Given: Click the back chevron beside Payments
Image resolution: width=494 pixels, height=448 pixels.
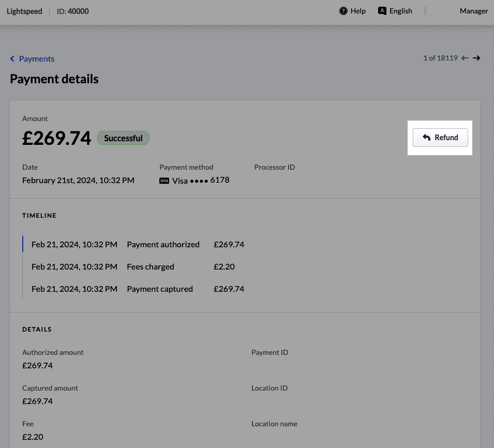Looking at the screenshot, I should pos(12,59).
